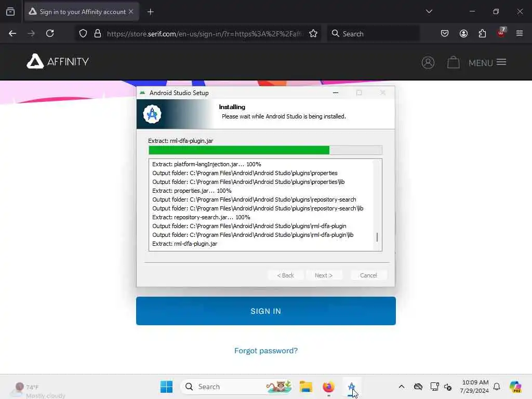Click Cancel in Android Studio Setup
This screenshot has width=532, height=399.
click(368, 275)
